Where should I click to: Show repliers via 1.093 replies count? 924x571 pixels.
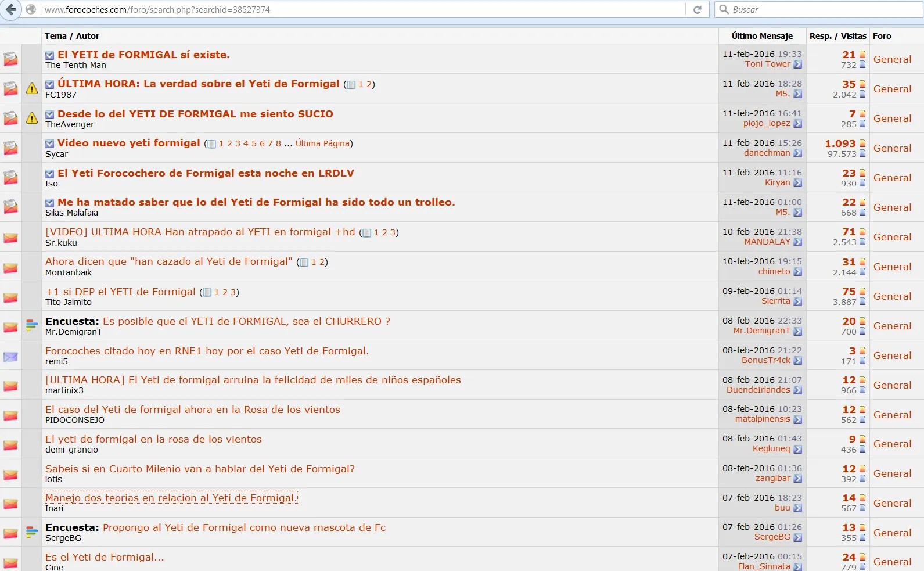[x=840, y=143]
